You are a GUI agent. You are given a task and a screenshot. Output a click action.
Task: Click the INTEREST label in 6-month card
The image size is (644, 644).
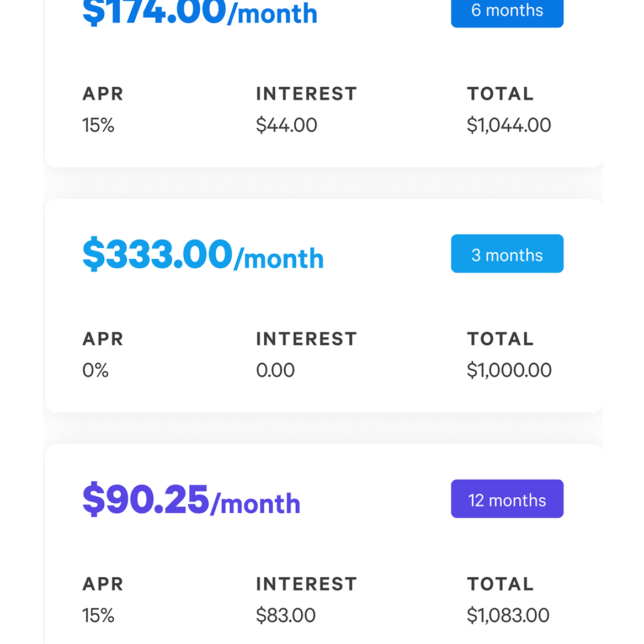(x=306, y=94)
